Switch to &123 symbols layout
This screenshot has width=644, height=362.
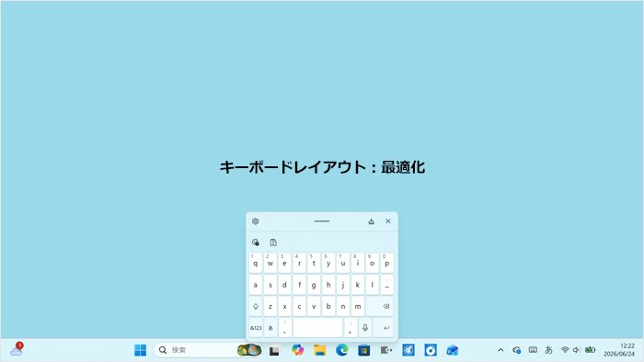[x=256, y=328]
